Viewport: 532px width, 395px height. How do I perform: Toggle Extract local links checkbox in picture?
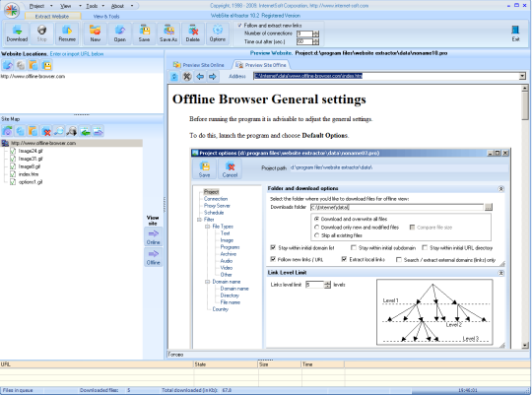(344, 260)
